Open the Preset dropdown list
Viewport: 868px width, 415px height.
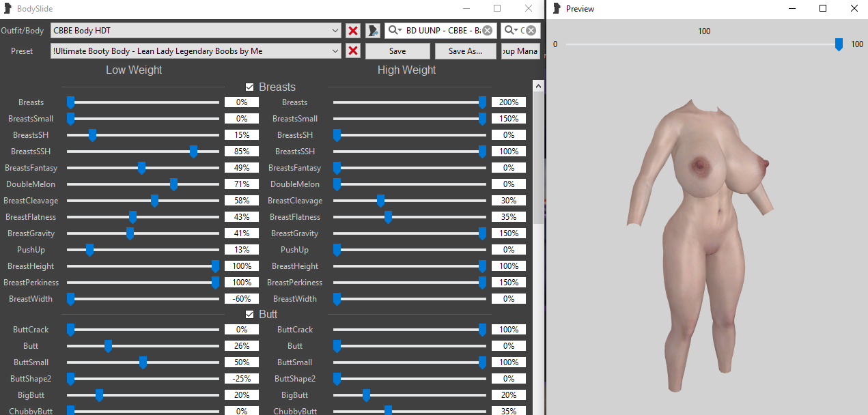click(x=196, y=51)
